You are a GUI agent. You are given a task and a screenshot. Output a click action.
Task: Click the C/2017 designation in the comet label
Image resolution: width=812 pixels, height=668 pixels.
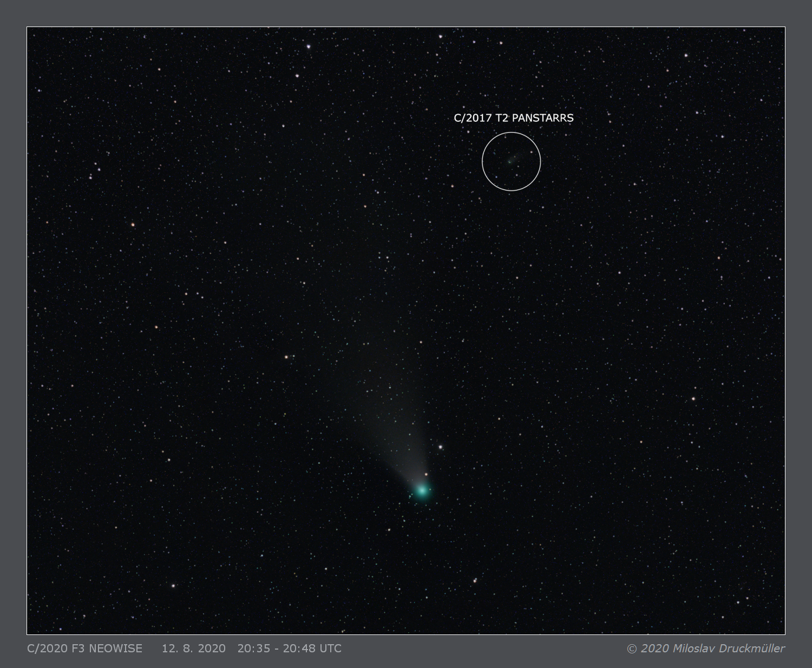pos(470,118)
